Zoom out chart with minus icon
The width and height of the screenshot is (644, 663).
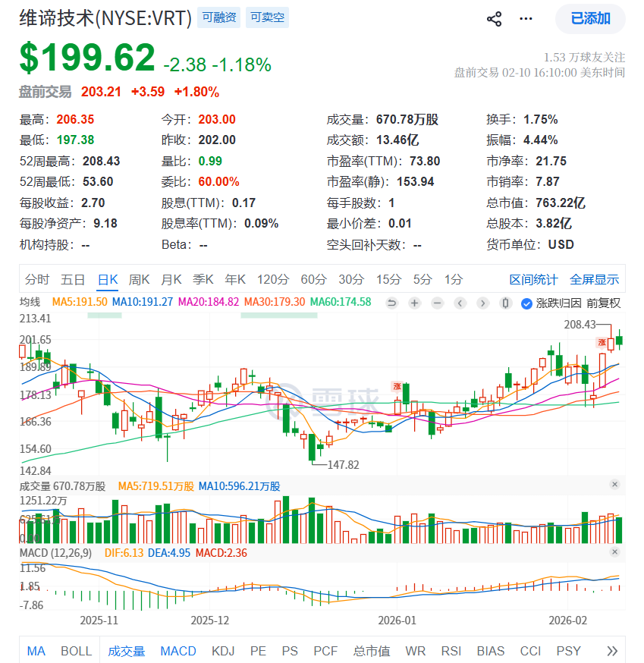click(x=438, y=303)
